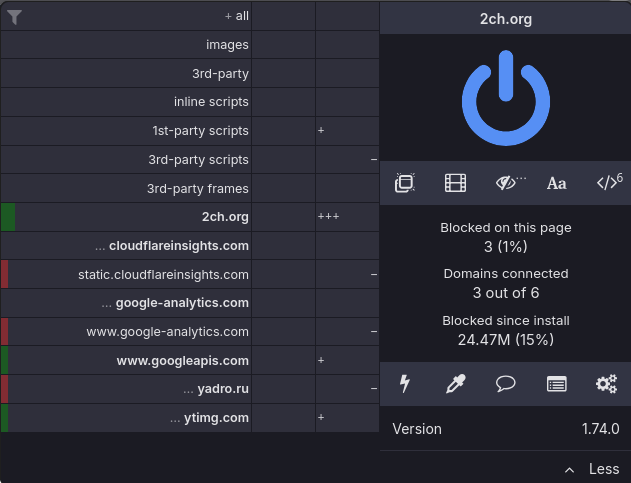Report an issue via chat bubble
631x483 pixels.
(506, 384)
